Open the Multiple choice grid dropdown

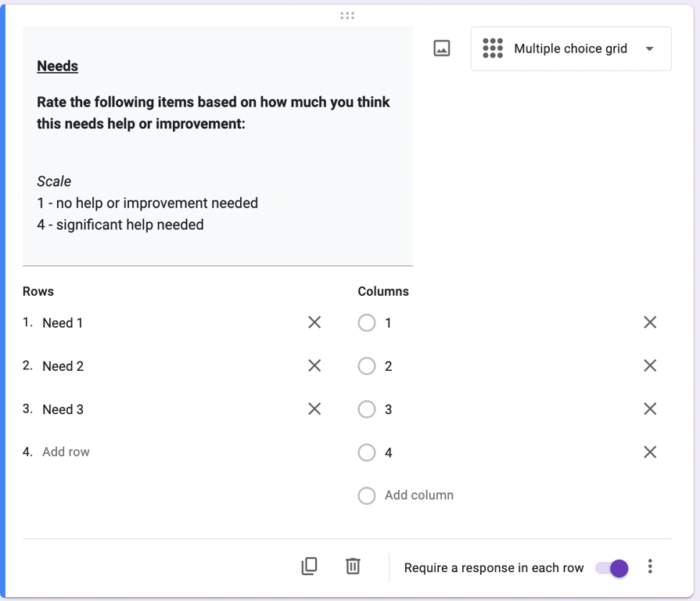click(x=570, y=49)
